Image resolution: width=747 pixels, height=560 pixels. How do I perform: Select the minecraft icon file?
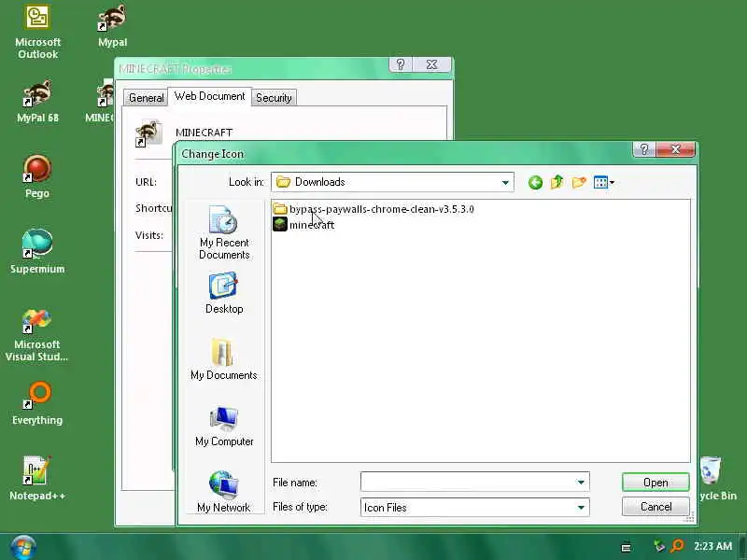pos(304,224)
